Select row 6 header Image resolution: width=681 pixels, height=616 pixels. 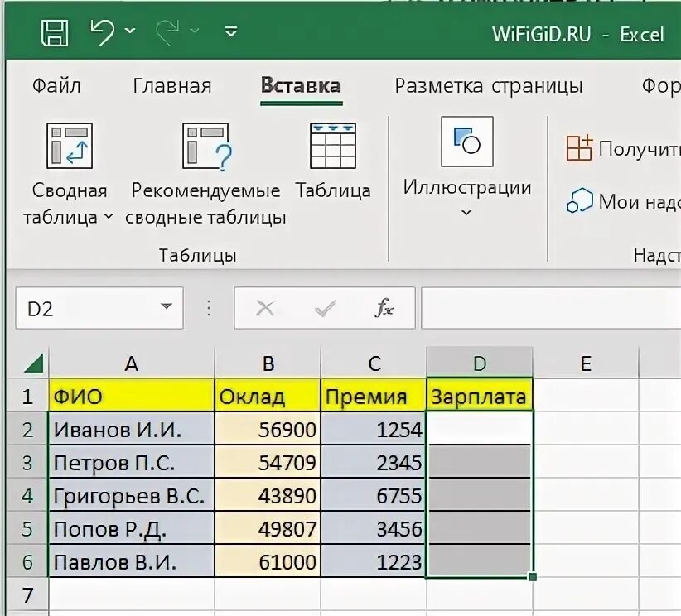27,561
